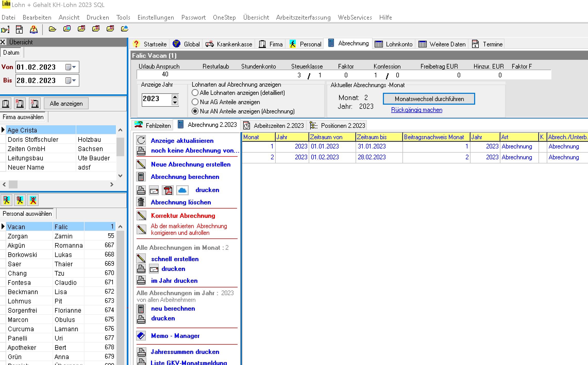Open the Einstellungen menu

156,17
